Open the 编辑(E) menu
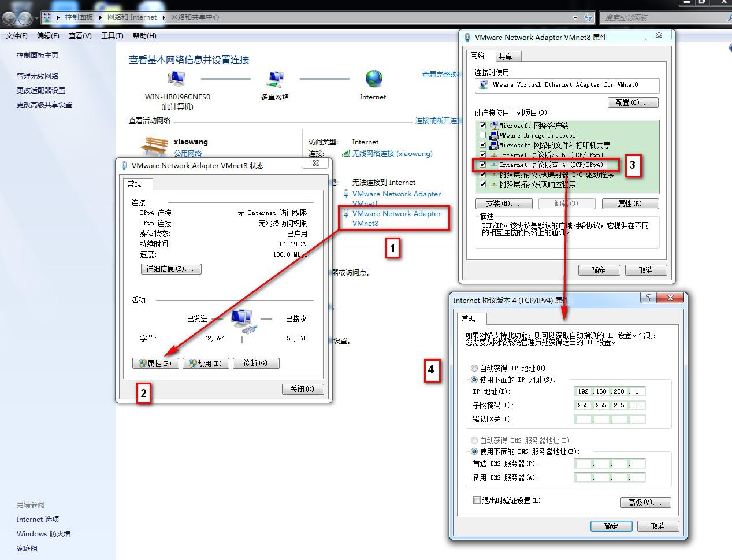The height and width of the screenshot is (560, 732). coord(48,36)
